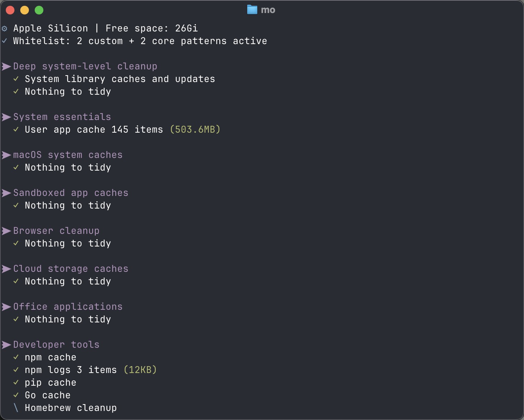Click the blue folder icon in title bar
The height and width of the screenshot is (420, 524).
tap(252, 10)
